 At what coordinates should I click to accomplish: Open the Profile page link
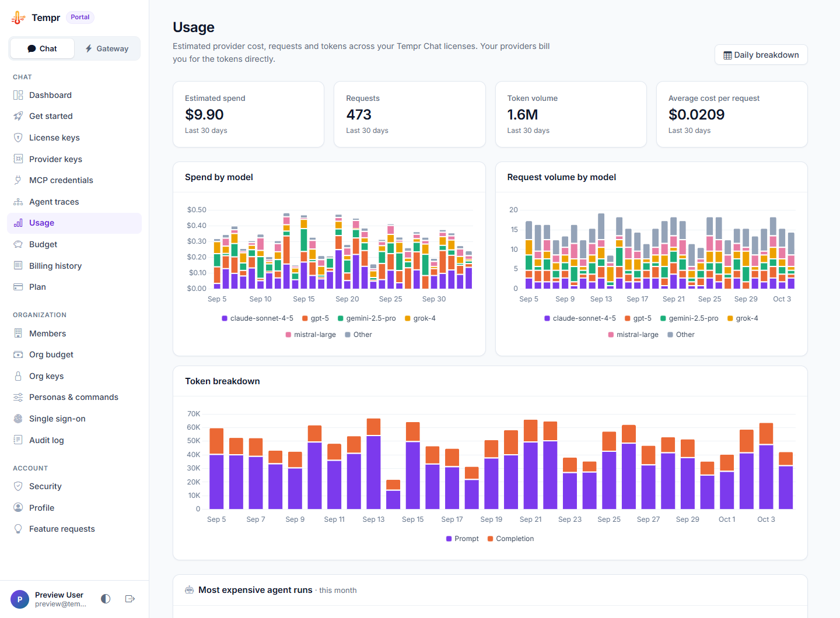pyautogui.click(x=74, y=508)
